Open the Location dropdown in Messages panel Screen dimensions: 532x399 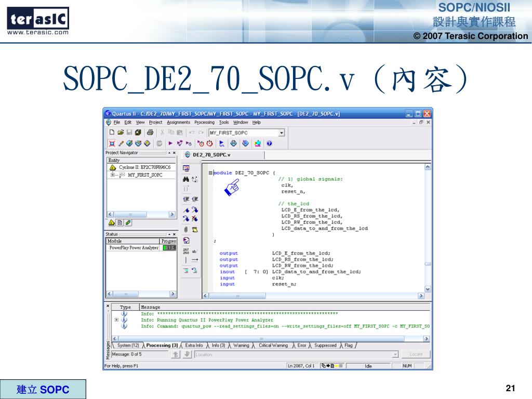click(395, 354)
